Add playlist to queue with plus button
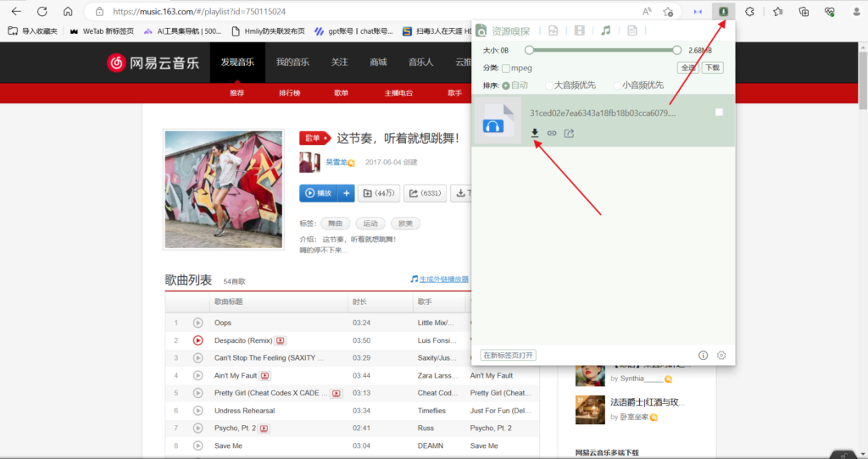868x459 pixels. (347, 193)
